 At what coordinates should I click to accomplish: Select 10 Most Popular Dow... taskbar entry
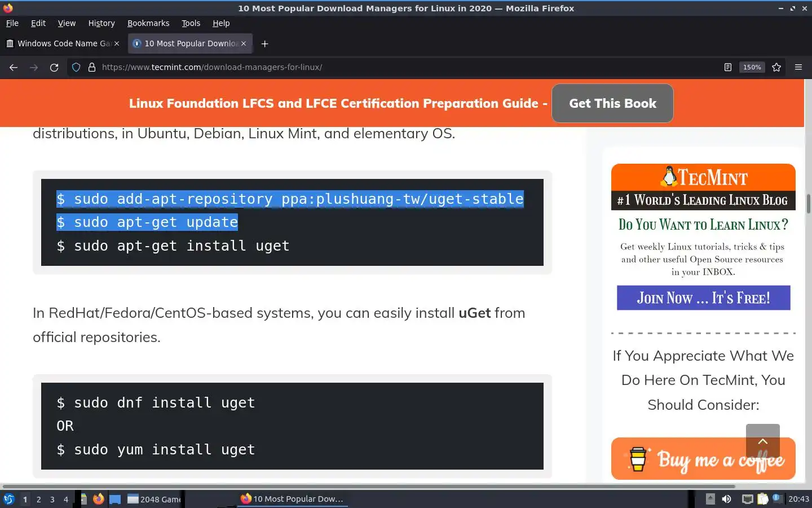(292, 499)
